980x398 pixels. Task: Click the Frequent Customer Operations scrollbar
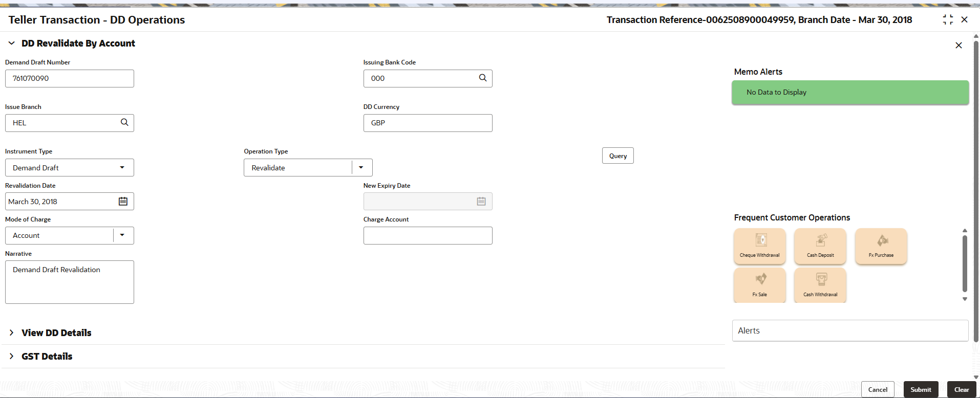[x=965, y=263]
